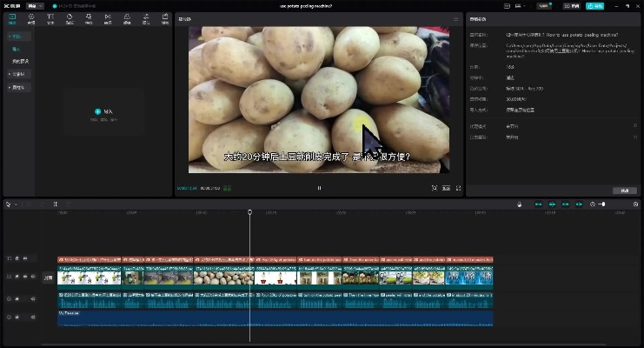Pause playback in the preview player
Screen dimensions: 644x348
(x=319, y=188)
